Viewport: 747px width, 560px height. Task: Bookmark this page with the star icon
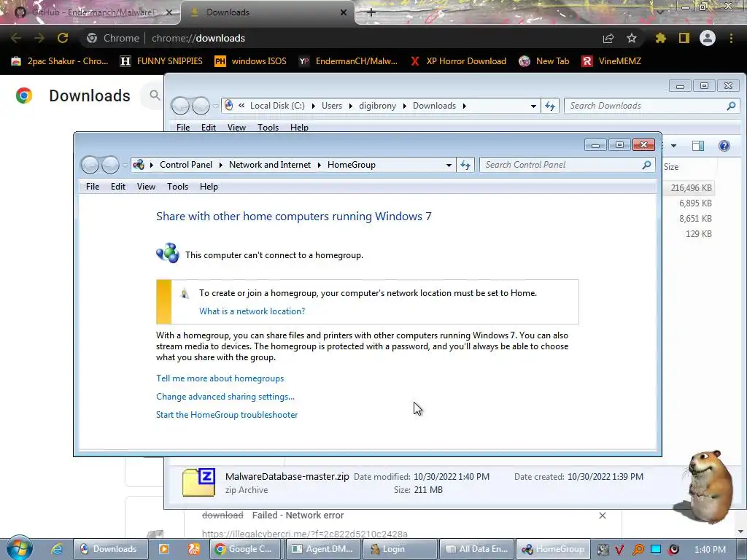(x=632, y=38)
